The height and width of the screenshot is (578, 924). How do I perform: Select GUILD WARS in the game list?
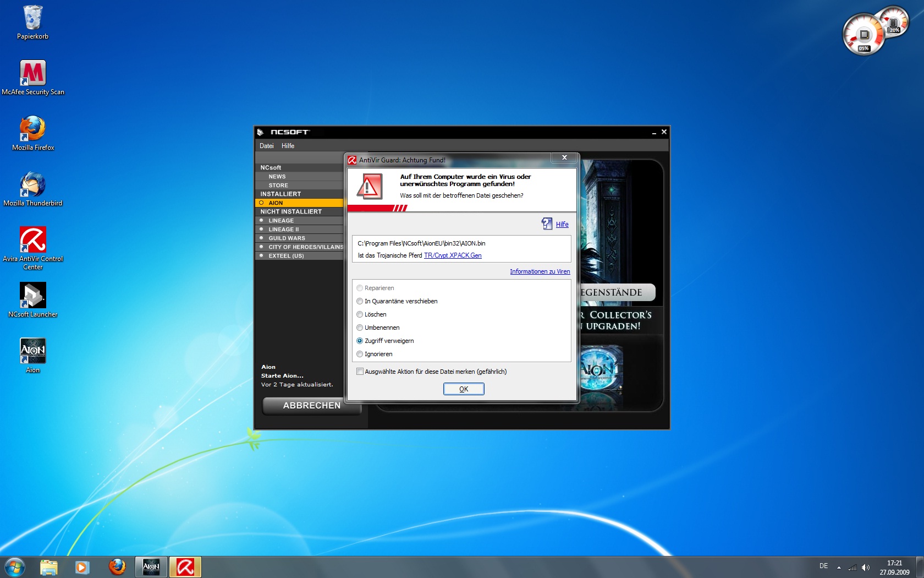coord(287,238)
